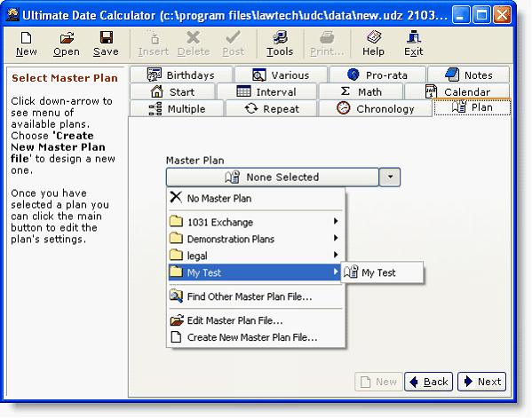Expand the 1031 Exchange folder submenu
This screenshot has height=418, width=532.
click(257, 222)
